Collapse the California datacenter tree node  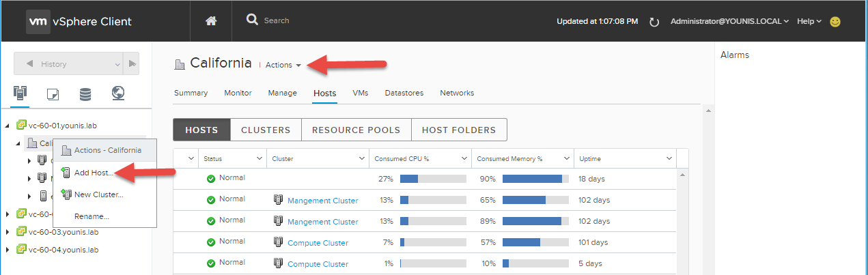pyautogui.click(x=18, y=143)
